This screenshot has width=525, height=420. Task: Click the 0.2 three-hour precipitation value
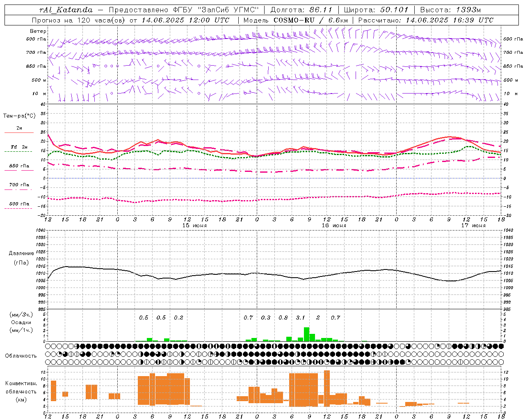tap(178, 317)
